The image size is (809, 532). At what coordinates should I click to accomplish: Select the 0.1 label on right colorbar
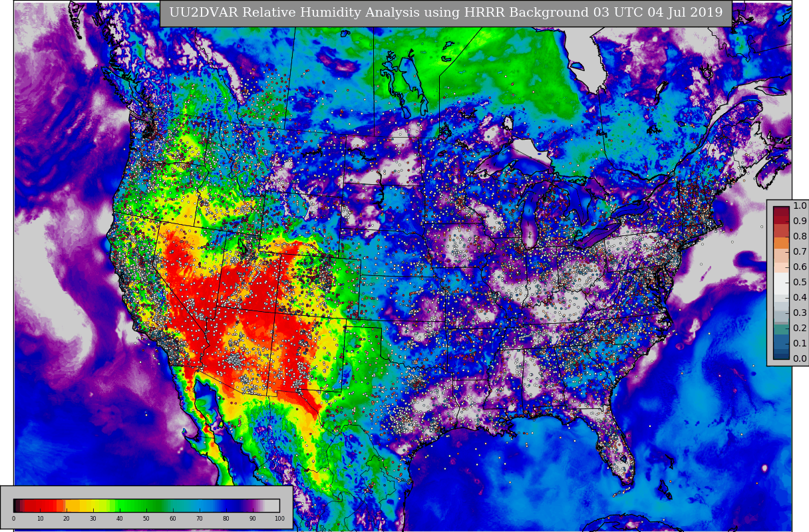click(x=800, y=344)
